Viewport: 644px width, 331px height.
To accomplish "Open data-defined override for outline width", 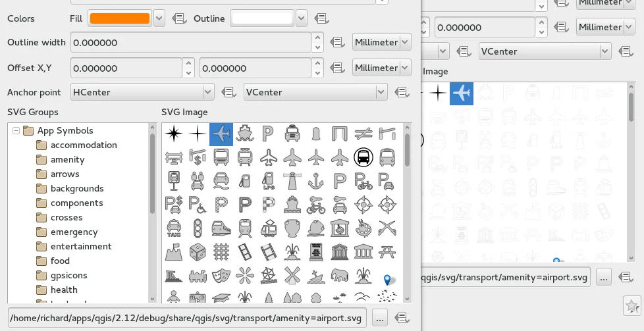I will click(337, 43).
